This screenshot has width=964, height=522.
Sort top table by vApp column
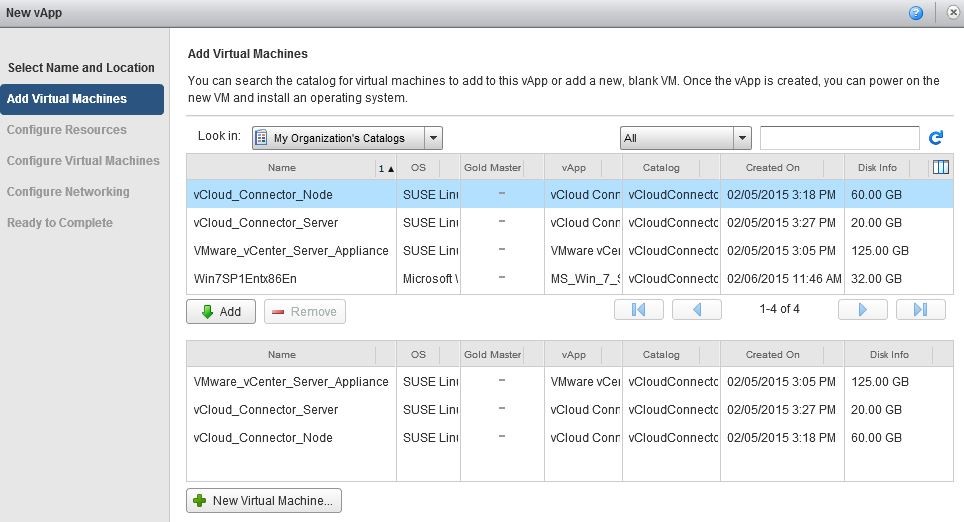[x=574, y=167]
